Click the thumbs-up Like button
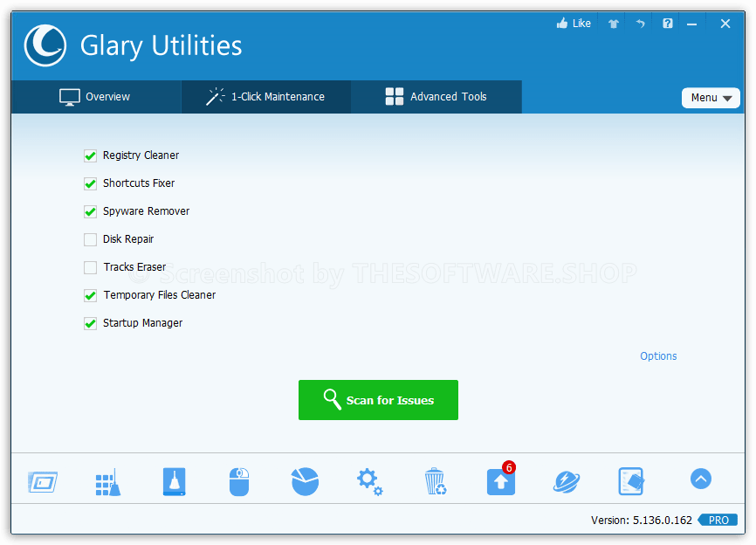 pyautogui.click(x=574, y=24)
